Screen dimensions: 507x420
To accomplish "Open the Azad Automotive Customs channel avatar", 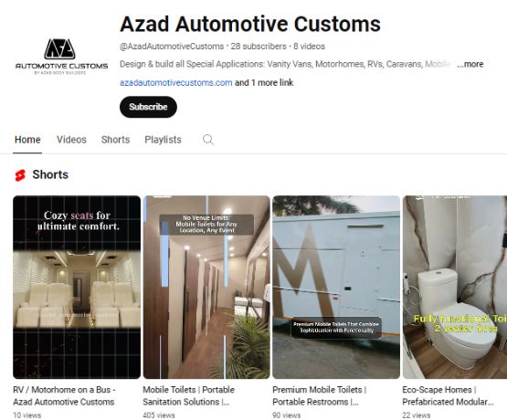I will tap(61, 57).
